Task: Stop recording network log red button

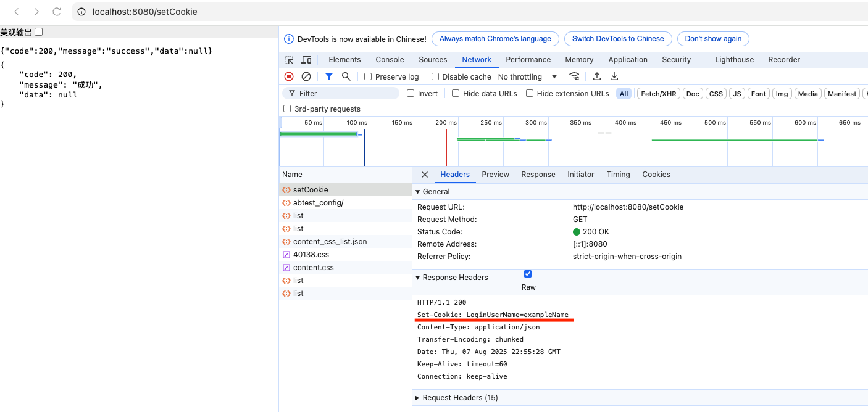Action: click(x=289, y=76)
